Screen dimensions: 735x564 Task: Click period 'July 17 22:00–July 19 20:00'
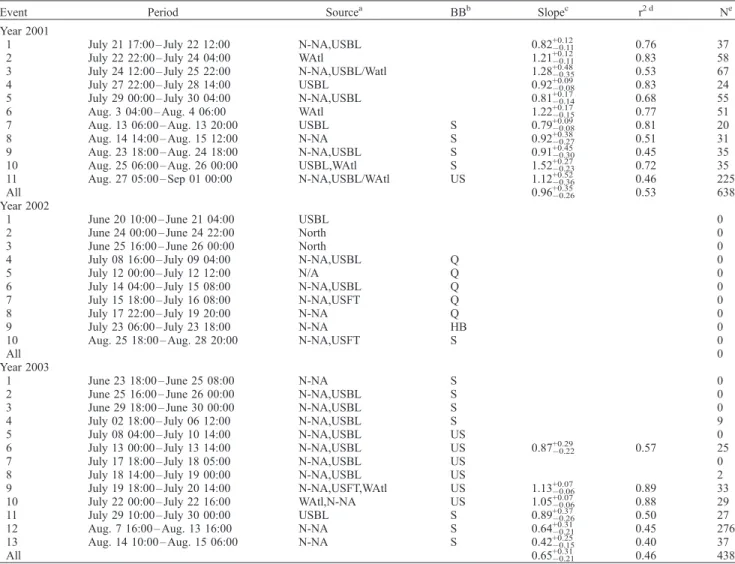tap(159, 314)
